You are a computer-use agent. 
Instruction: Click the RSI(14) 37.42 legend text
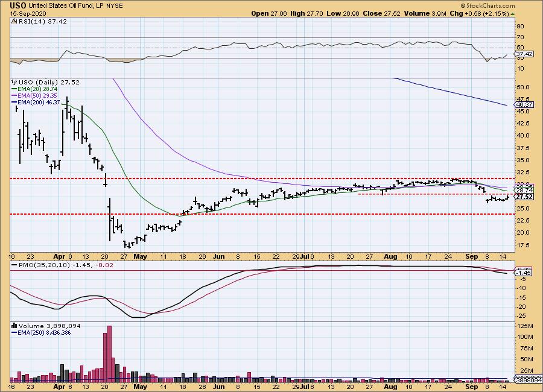point(43,21)
